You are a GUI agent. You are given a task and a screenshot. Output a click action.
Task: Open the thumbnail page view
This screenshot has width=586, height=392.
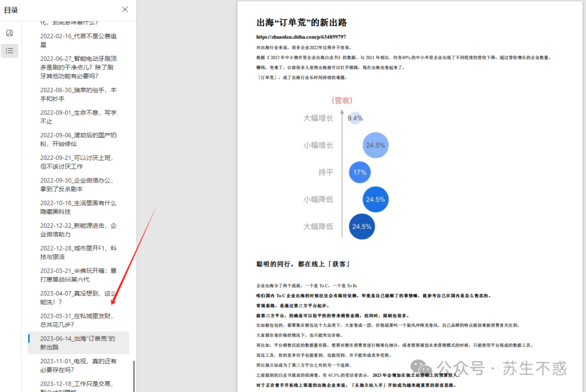click(x=9, y=33)
